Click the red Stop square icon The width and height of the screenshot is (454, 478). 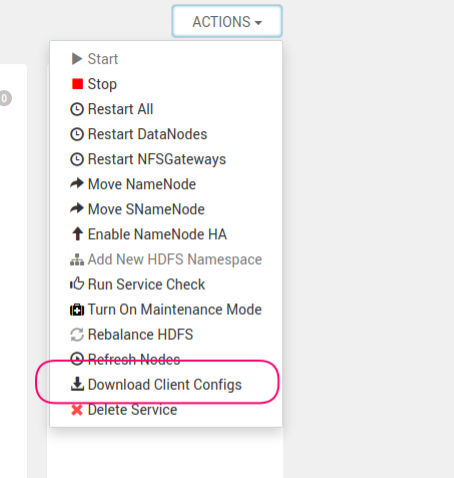(77, 84)
